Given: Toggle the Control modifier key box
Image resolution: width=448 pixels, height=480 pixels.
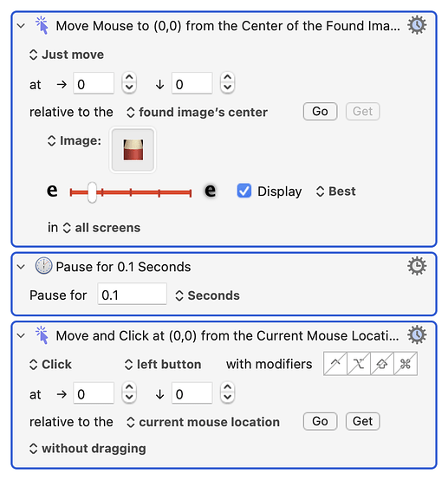Looking at the screenshot, I should [335, 364].
